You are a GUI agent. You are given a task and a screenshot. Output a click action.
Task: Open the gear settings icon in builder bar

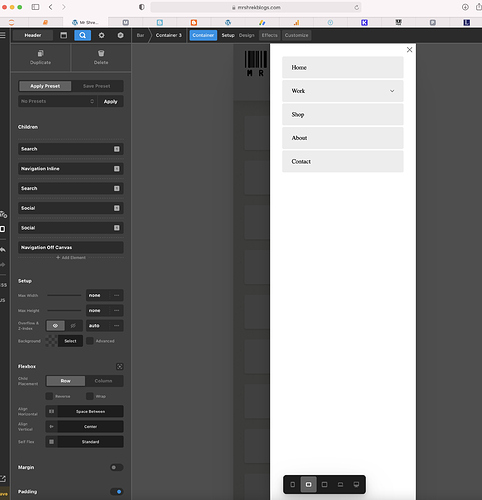[101, 35]
